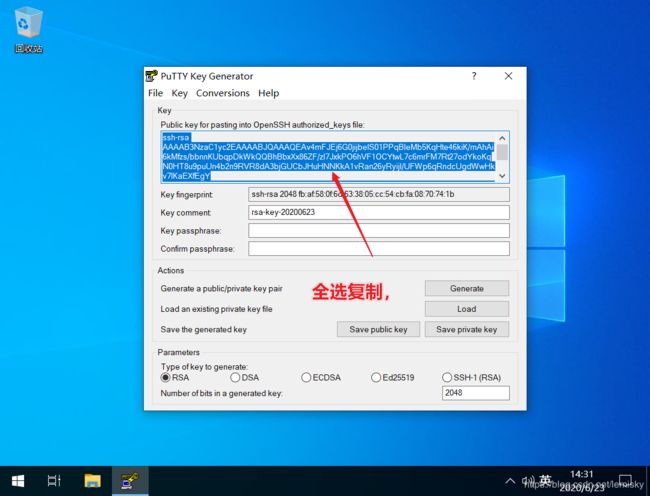Click public key scrollbar down arrow
Screen dimensions: 650x496
pos(502,176)
